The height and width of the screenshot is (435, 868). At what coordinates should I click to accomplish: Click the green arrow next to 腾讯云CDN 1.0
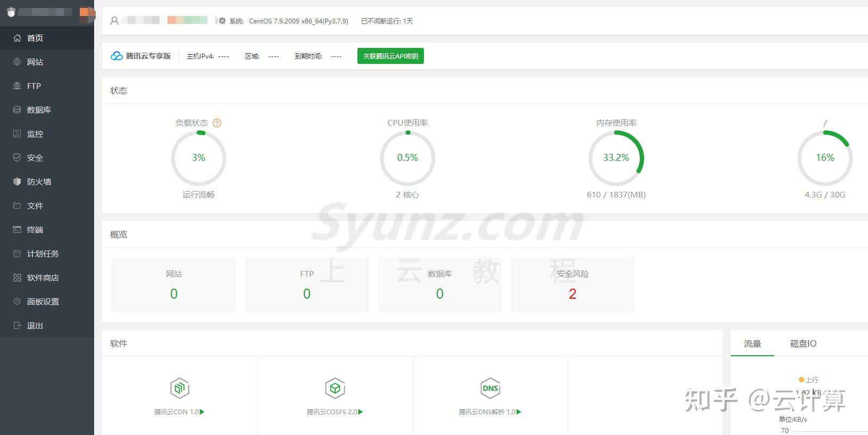coord(202,412)
